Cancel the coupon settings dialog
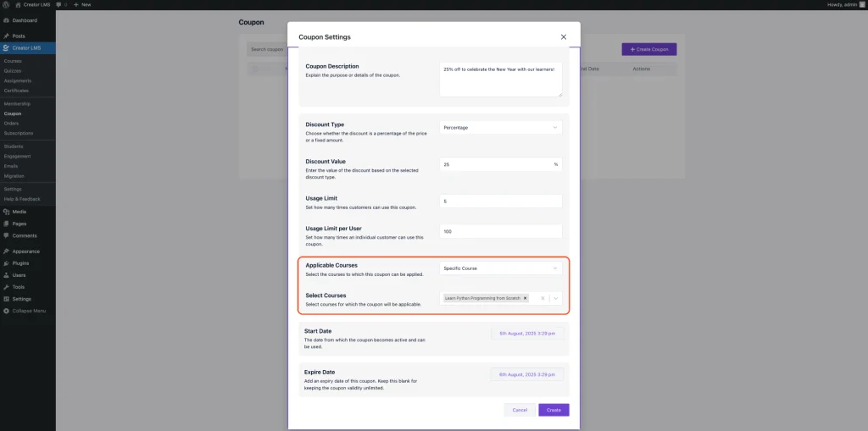This screenshot has width=868, height=431. [520, 410]
